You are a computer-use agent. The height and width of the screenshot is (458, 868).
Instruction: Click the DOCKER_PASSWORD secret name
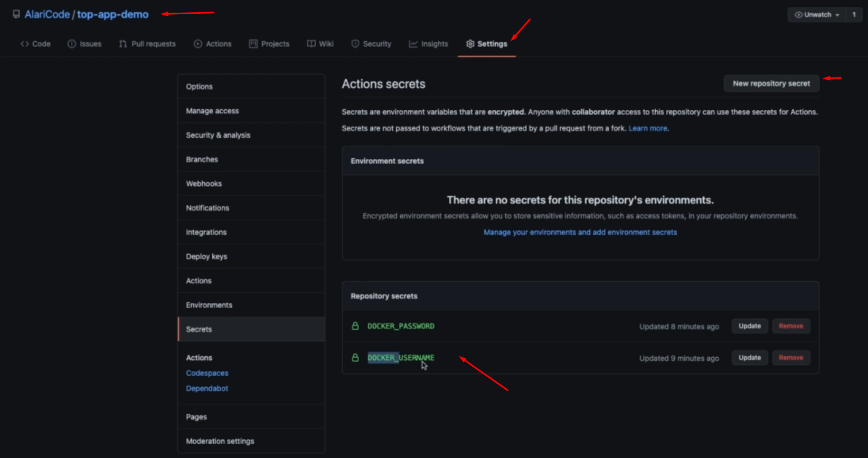pyautogui.click(x=401, y=326)
